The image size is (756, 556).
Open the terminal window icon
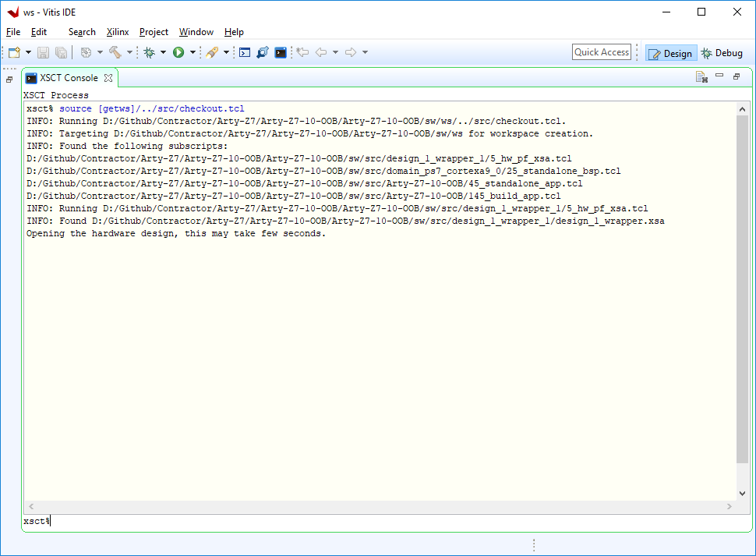[245, 52]
